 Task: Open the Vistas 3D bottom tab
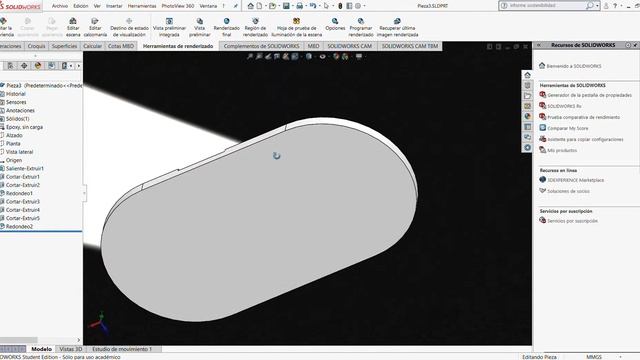coord(71,349)
